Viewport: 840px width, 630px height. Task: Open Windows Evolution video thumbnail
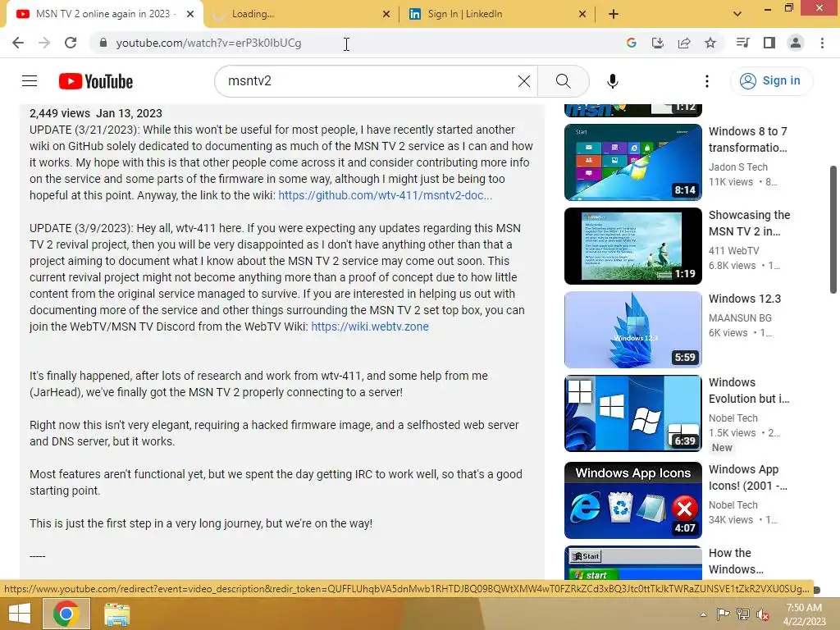click(632, 413)
